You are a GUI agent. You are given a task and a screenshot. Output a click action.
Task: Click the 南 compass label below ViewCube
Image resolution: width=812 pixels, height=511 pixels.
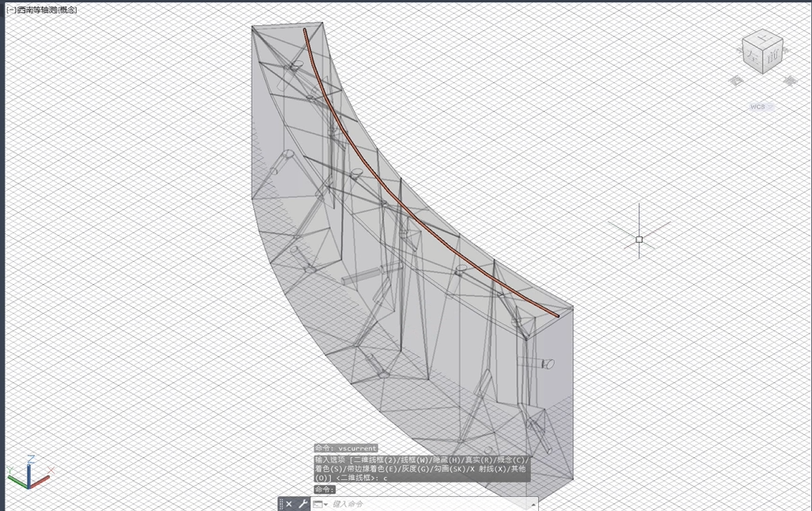coord(789,81)
